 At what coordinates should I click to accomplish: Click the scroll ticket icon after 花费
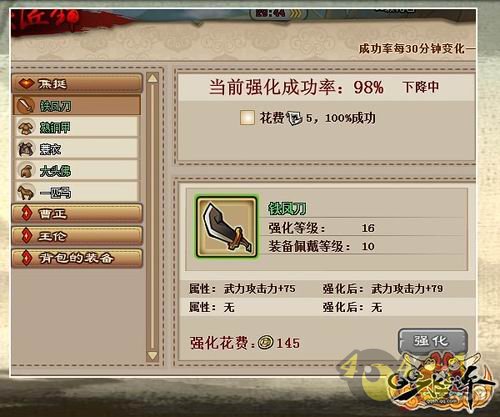(x=294, y=118)
